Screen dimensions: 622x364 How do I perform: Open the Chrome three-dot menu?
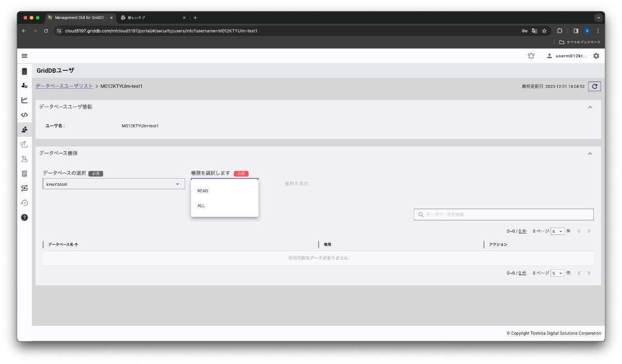(598, 31)
